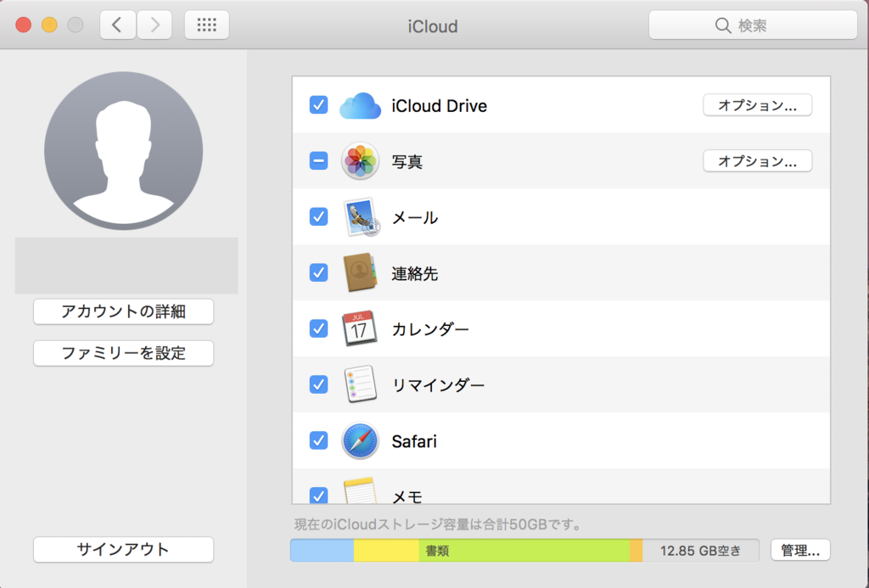This screenshot has height=588, width=869.
Task: Click the Photos (写真) flower icon
Action: (x=360, y=161)
